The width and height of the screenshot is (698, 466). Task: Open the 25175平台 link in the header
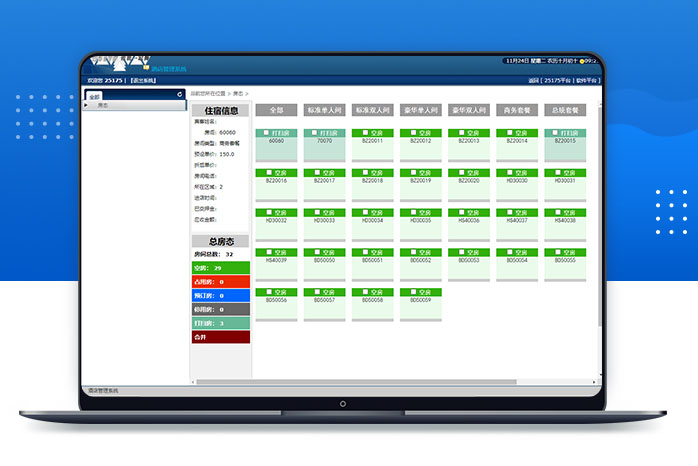(557, 81)
